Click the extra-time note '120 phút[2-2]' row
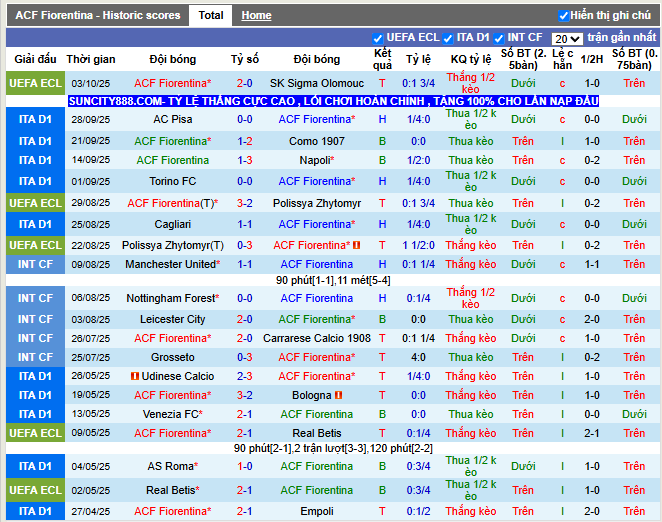Image resolution: width=662 pixels, height=522 pixels. point(333,448)
